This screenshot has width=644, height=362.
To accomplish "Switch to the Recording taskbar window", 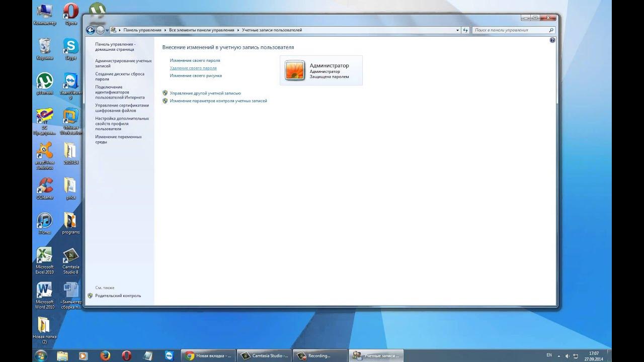I will pos(319,355).
